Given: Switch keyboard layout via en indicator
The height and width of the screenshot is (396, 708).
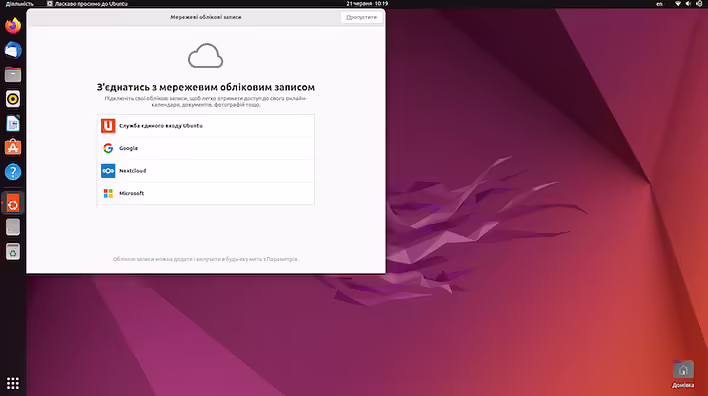Looking at the screenshot, I should pos(659,4).
